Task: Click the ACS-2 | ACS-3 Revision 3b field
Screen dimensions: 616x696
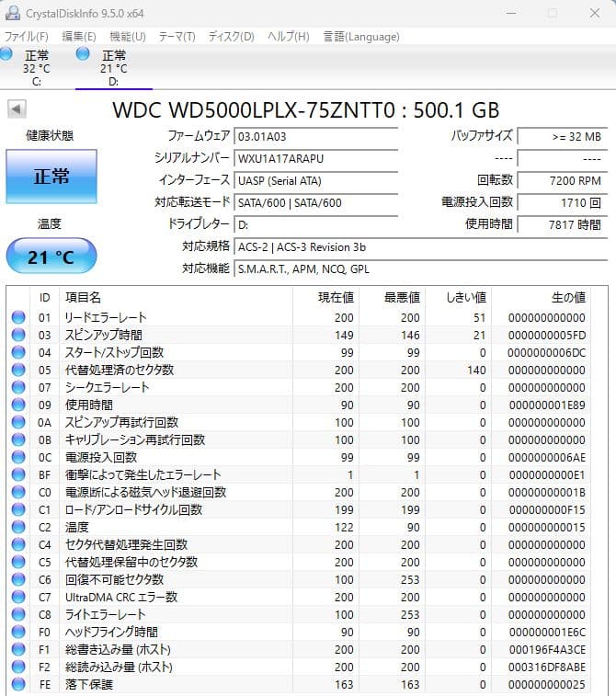Action: [421, 246]
